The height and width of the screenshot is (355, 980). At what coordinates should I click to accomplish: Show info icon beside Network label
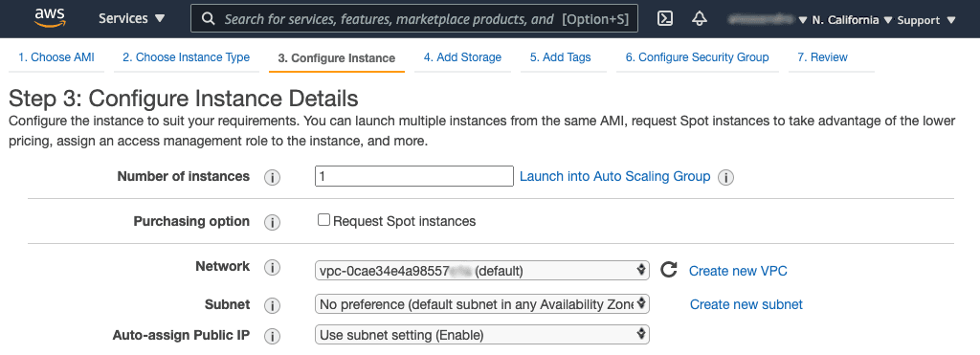coord(272,268)
